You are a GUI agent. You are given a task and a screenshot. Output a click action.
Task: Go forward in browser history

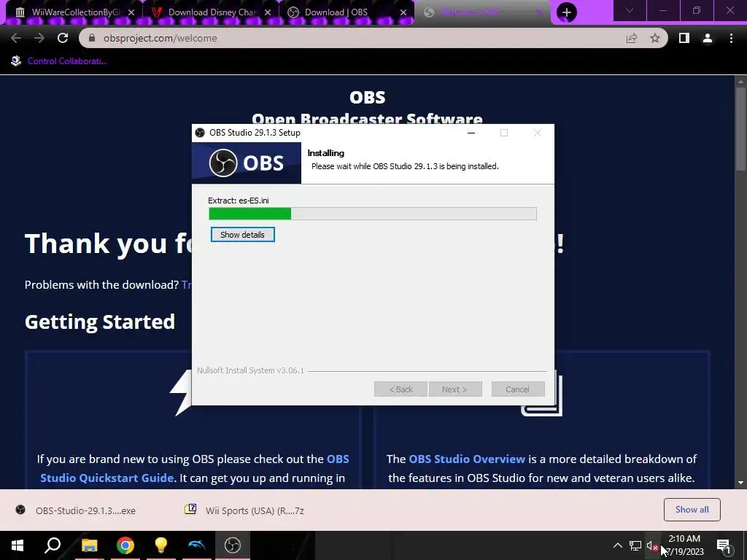coord(39,38)
